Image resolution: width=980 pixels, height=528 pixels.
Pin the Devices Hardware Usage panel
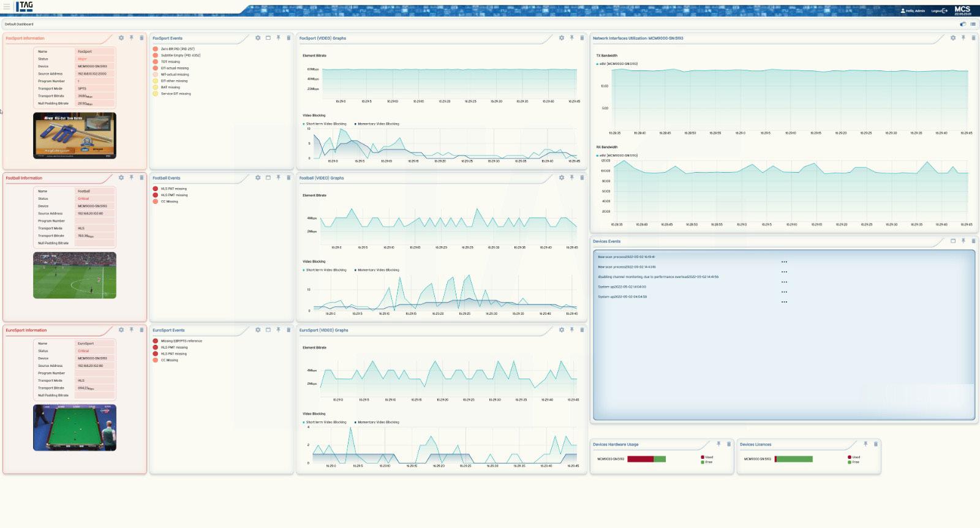coord(718,444)
